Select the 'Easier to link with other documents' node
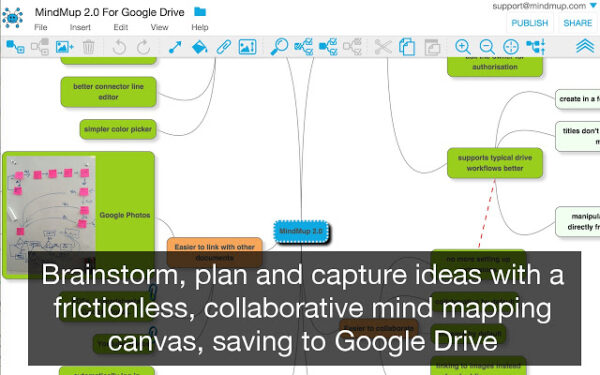 tap(215, 252)
